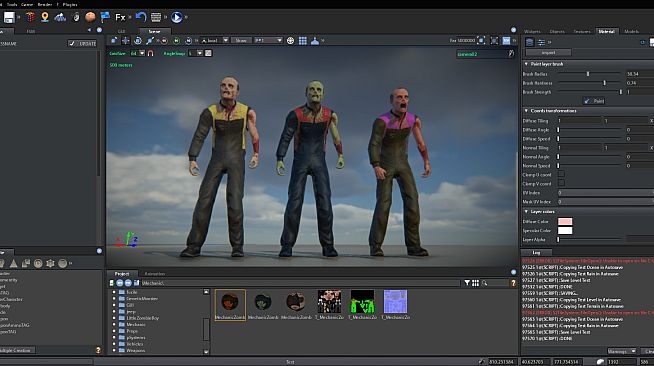Open the Fx effects tool
This screenshot has height=366, width=654.
click(120, 17)
